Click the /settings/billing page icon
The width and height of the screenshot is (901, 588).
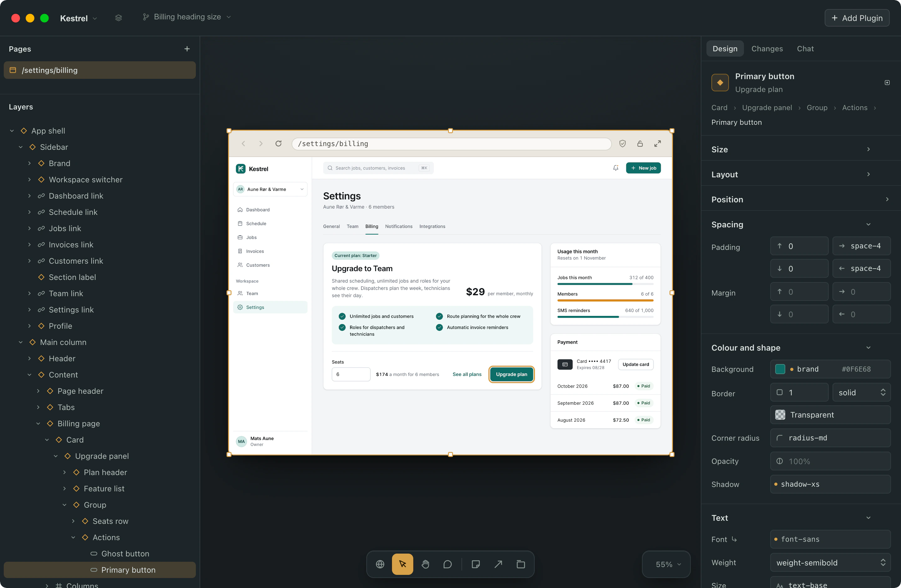click(13, 70)
